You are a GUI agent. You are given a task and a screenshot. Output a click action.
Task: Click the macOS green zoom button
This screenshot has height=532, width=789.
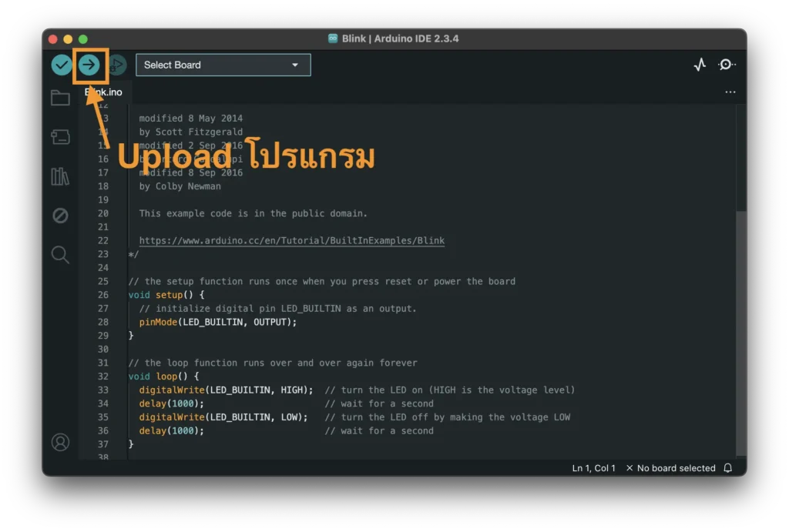pos(81,38)
